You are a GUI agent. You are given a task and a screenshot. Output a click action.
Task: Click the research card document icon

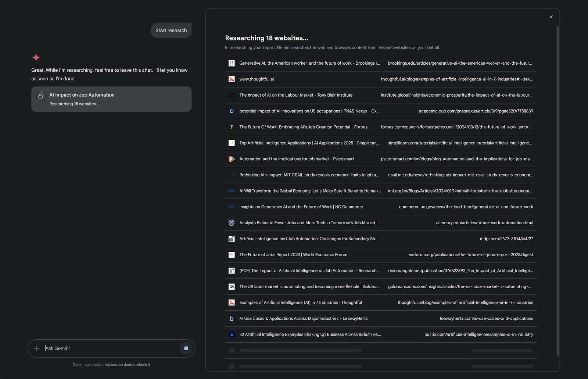point(41,96)
